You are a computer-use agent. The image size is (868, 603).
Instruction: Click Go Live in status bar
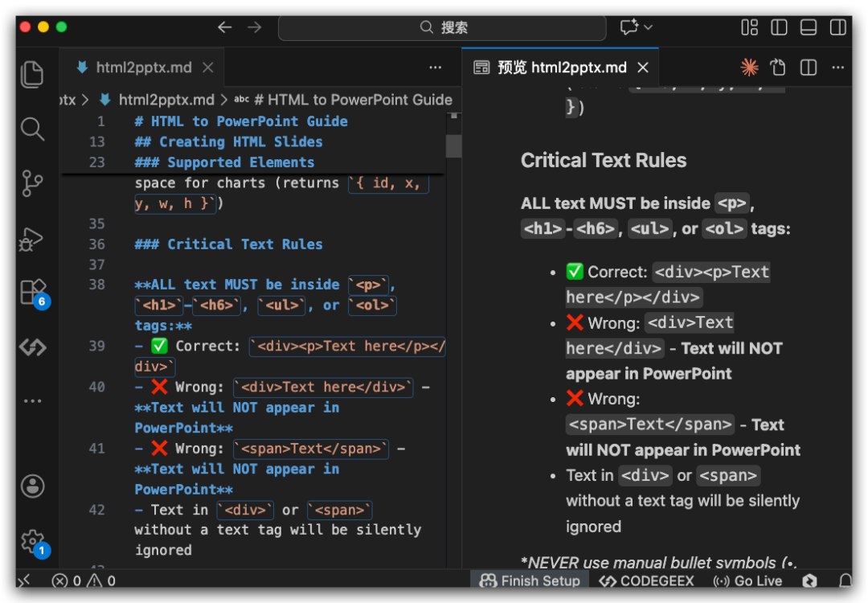[747, 580]
